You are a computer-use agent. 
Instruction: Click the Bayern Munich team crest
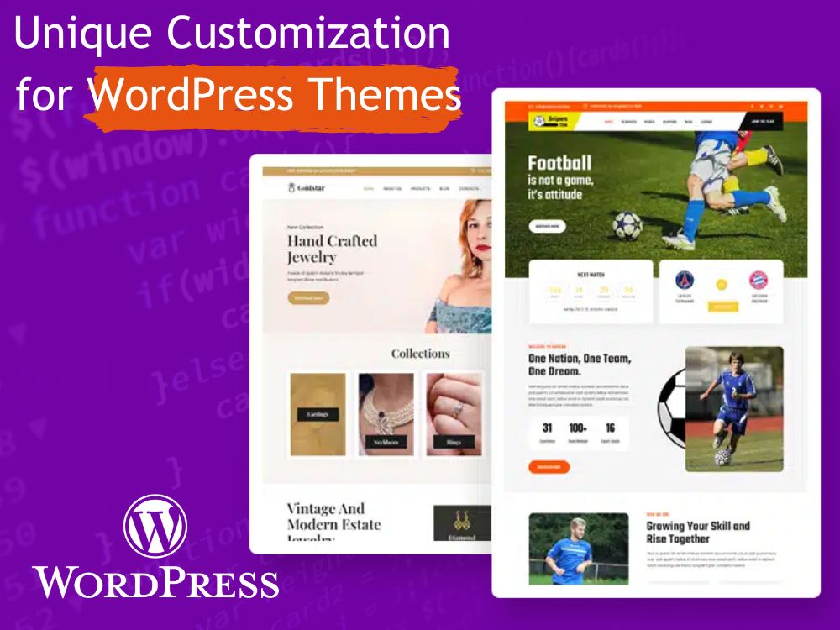(759, 281)
